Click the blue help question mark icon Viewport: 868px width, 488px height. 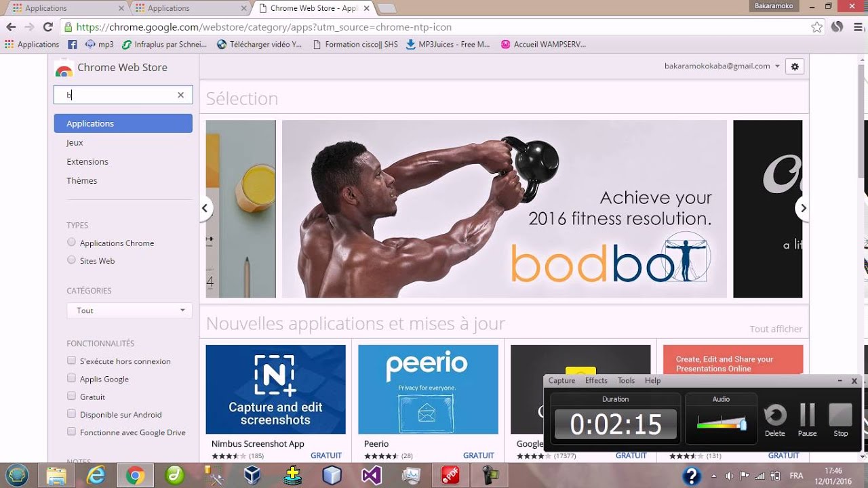(691, 476)
